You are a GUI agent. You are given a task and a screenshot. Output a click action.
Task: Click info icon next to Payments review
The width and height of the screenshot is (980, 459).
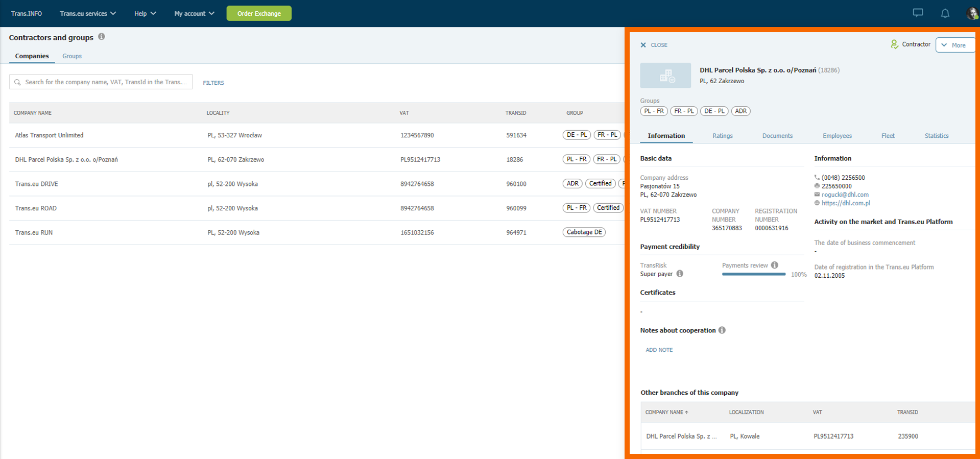pyautogui.click(x=775, y=265)
